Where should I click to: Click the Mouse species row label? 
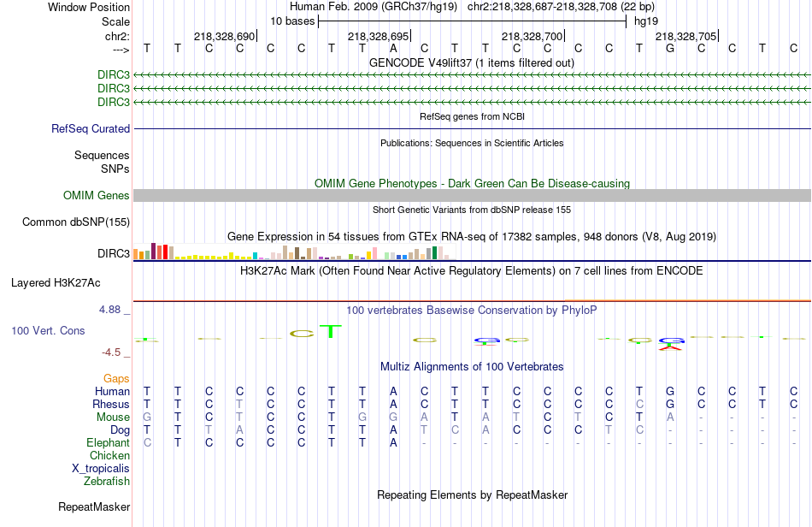[x=113, y=417]
